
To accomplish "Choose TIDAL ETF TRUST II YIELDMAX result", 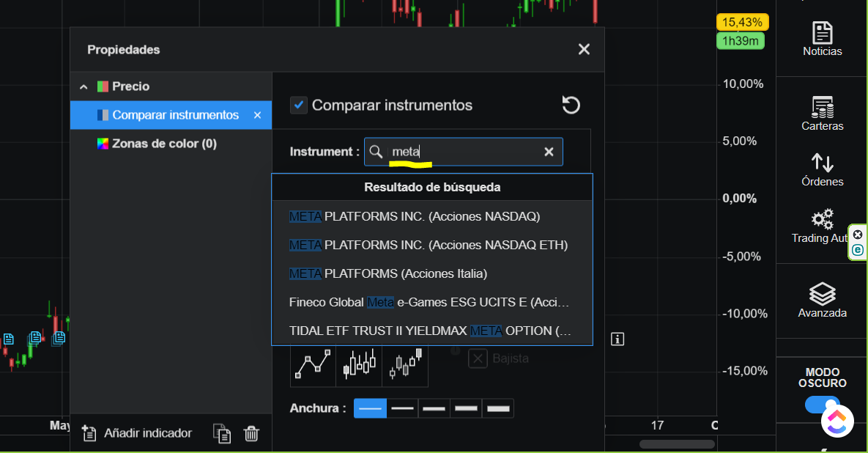I will point(431,331).
